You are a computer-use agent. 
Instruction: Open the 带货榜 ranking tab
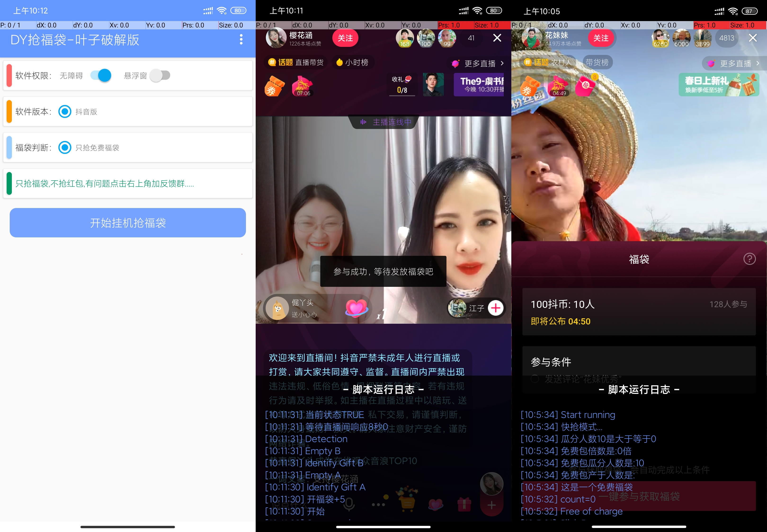(x=597, y=62)
